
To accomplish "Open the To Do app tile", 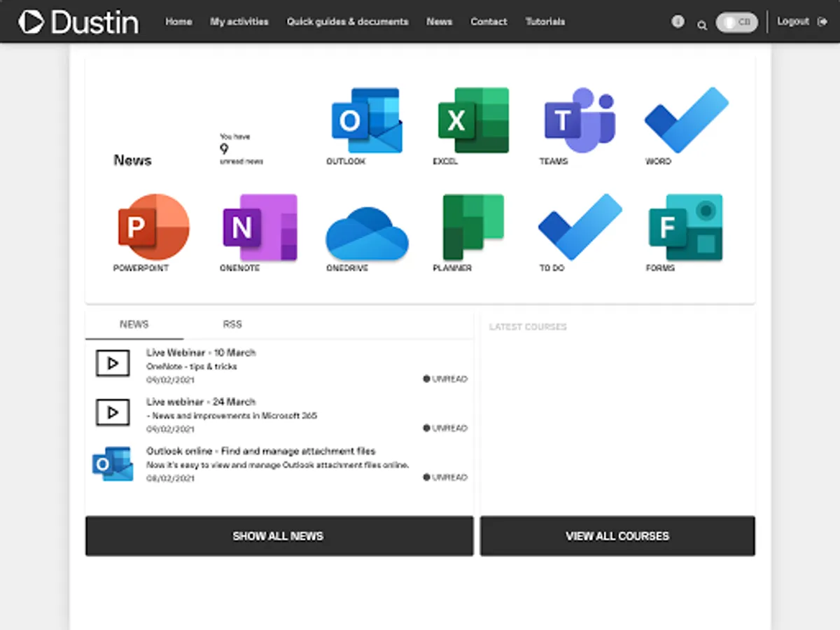I will point(580,232).
